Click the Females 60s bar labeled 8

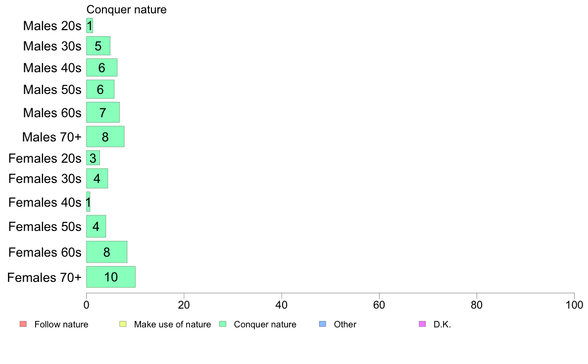106,252
